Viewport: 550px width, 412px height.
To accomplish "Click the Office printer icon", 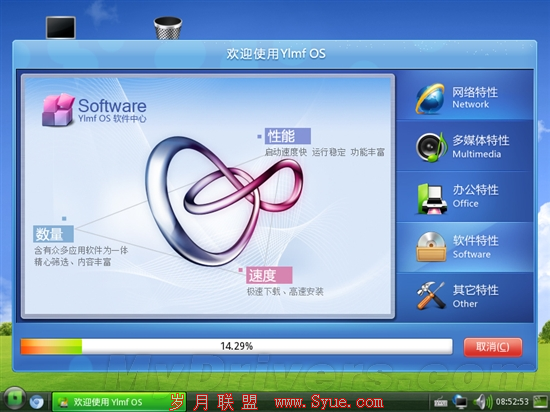I will pos(432,198).
